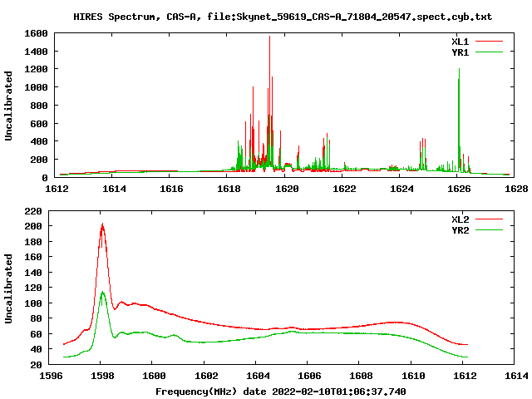Click lower plot y-axis tick 140
The image size is (532, 399).
(x=33, y=273)
